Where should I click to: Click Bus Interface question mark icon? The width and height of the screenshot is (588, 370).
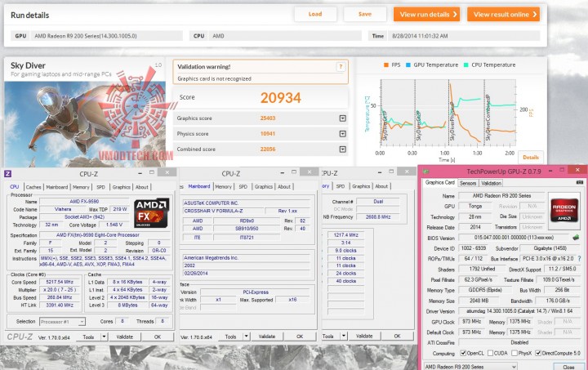coord(580,259)
